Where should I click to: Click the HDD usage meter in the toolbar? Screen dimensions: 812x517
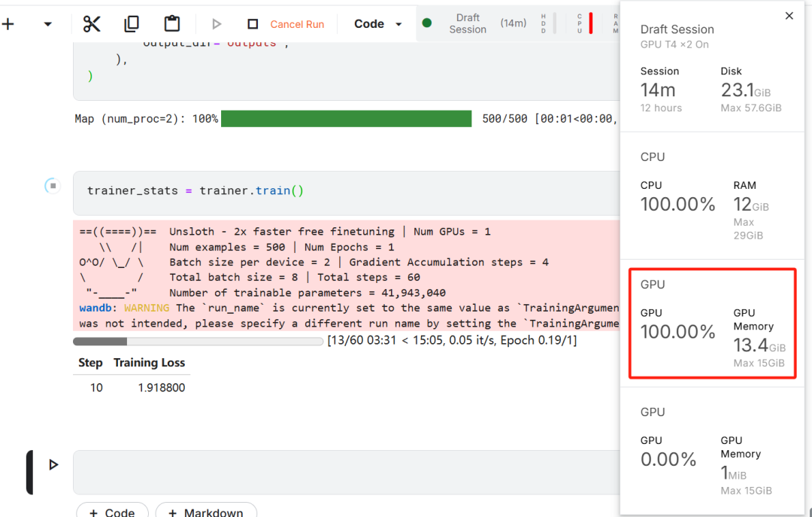(548, 23)
